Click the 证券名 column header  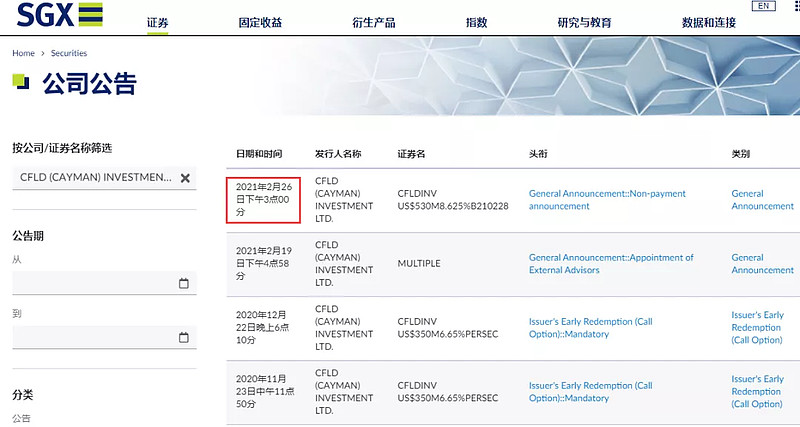(x=411, y=154)
